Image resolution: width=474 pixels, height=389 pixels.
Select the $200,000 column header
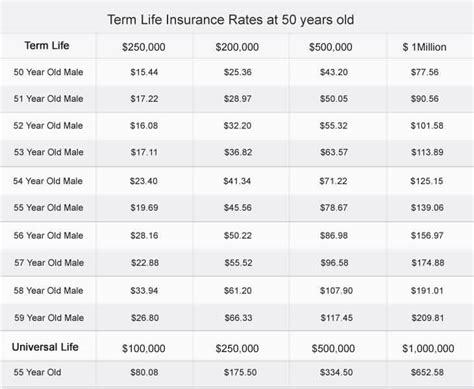click(237, 47)
